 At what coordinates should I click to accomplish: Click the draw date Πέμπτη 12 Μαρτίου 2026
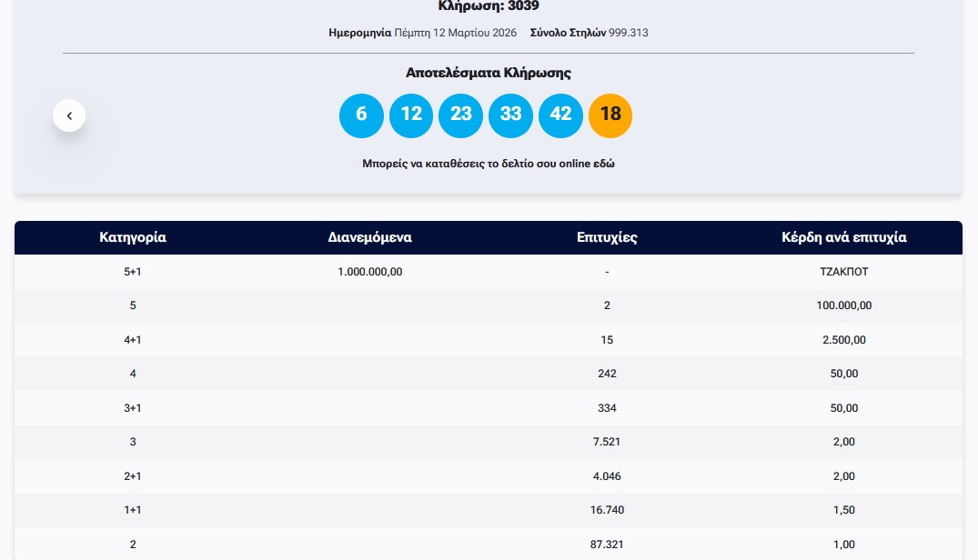click(x=455, y=33)
